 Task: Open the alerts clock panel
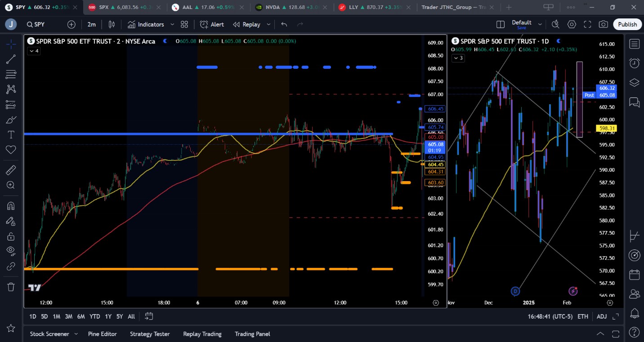click(x=635, y=63)
